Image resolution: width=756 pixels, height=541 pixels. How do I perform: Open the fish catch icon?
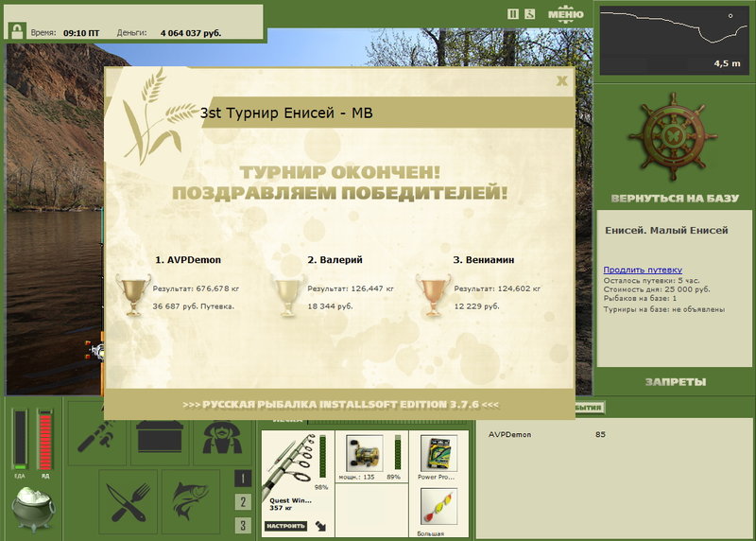191,502
